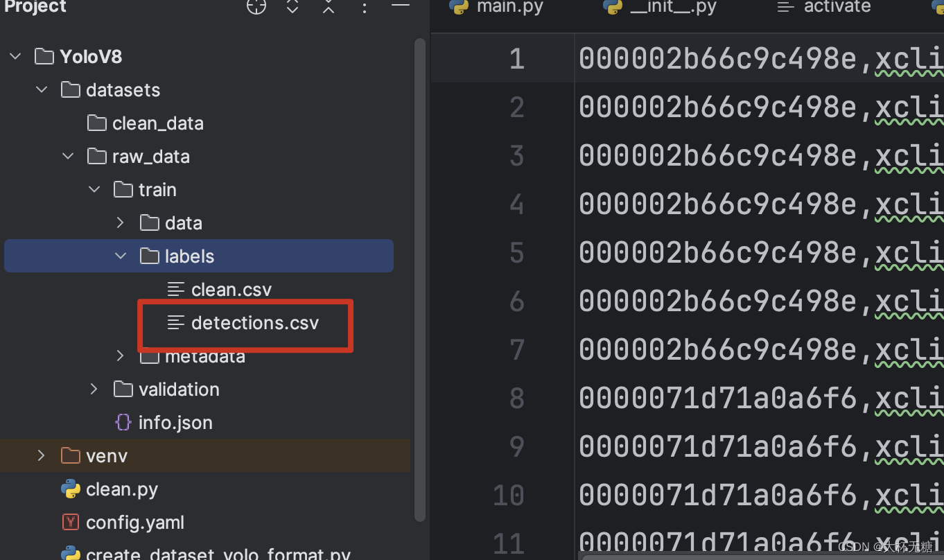The height and width of the screenshot is (560, 944).
Task: Click the Python icon beside clean.py
Action: click(71, 489)
